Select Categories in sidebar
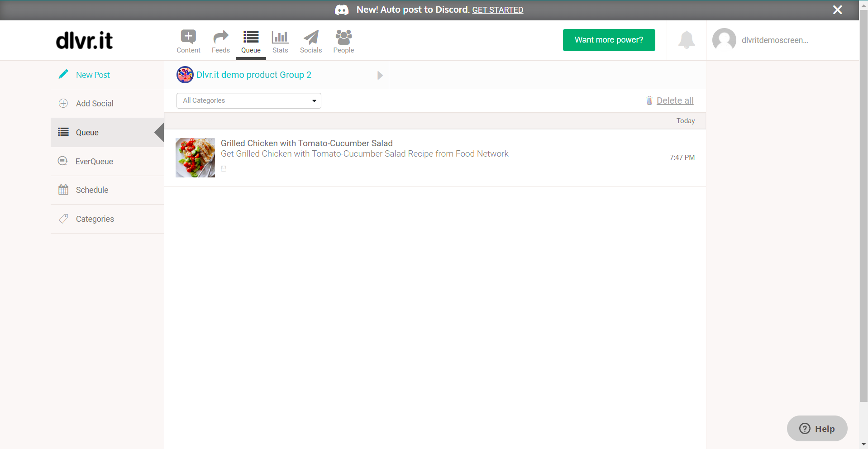The height and width of the screenshot is (449, 868). click(95, 219)
